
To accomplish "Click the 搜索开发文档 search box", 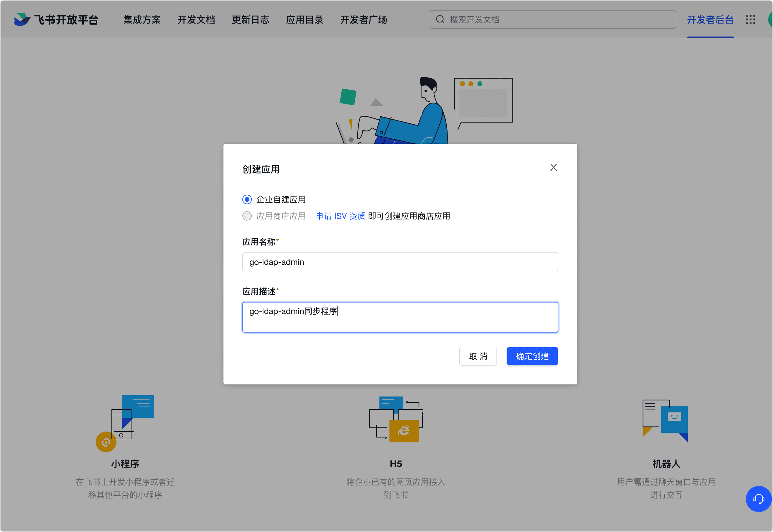I will click(x=552, y=19).
